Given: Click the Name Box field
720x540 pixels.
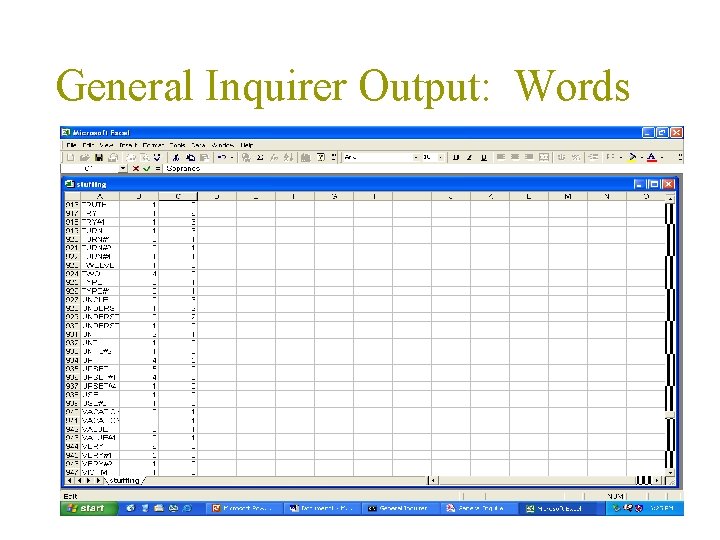Looking at the screenshot, I should click(x=90, y=169).
